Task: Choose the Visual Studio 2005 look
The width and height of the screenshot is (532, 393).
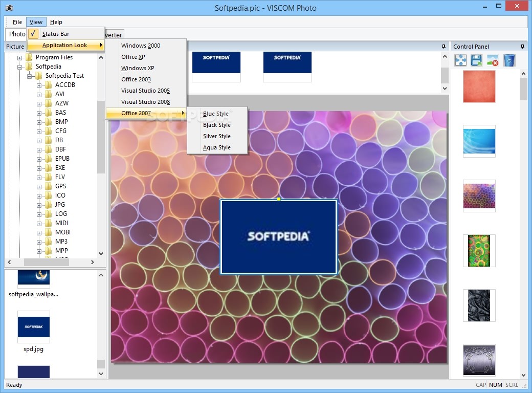Action: (x=146, y=91)
